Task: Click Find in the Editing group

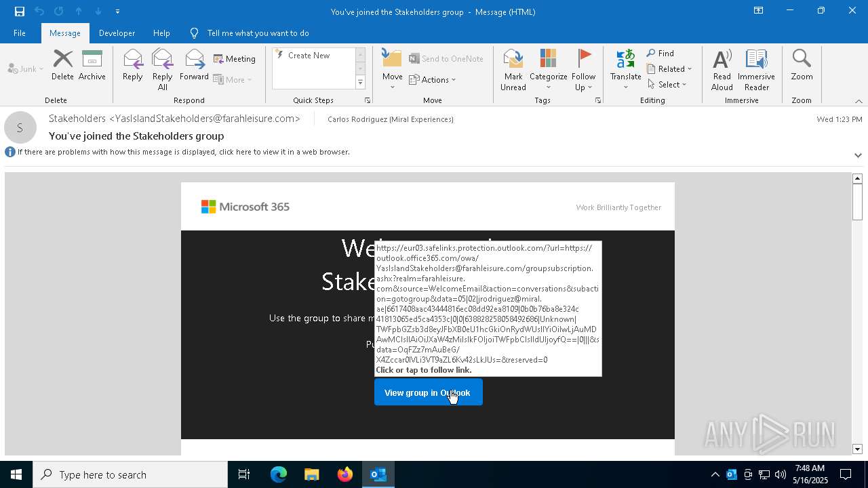Action: (660, 54)
